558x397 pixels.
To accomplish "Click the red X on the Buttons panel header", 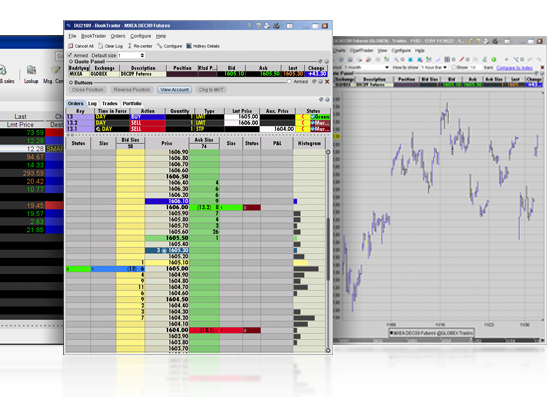I will click(x=327, y=82).
